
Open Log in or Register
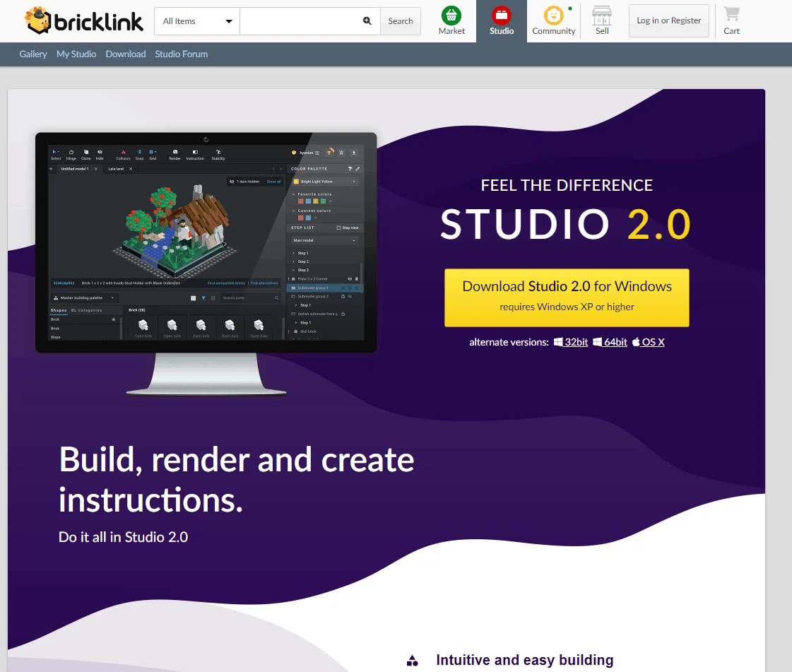coord(669,20)
